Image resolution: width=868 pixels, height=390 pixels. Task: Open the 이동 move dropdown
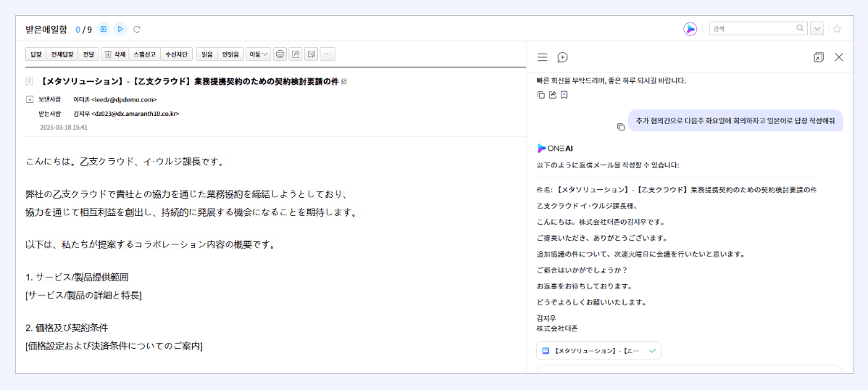[x=259, y=54]
